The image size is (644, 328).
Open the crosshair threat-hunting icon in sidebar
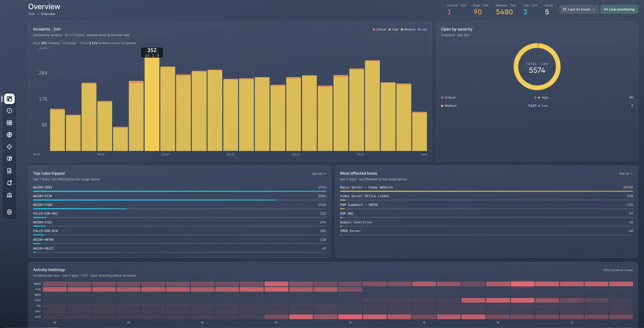9,147
